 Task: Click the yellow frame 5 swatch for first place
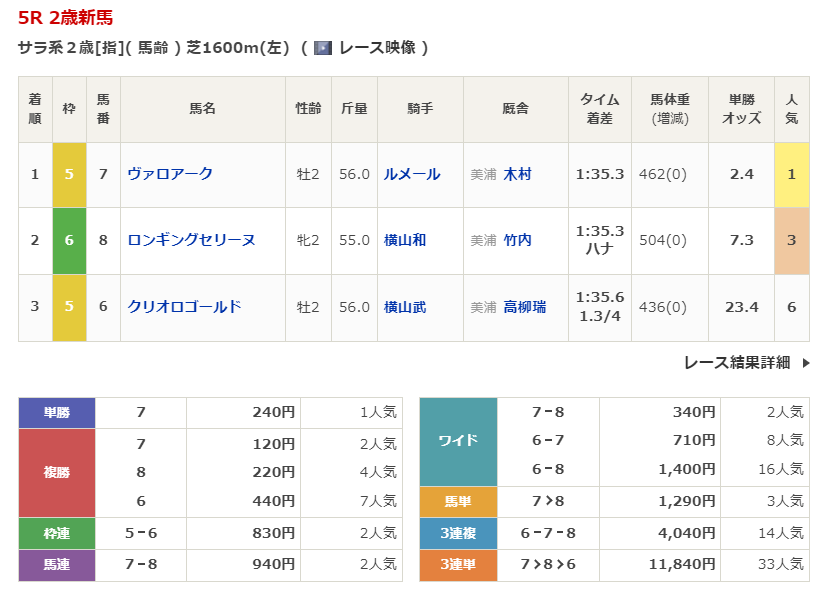point(69,174)
